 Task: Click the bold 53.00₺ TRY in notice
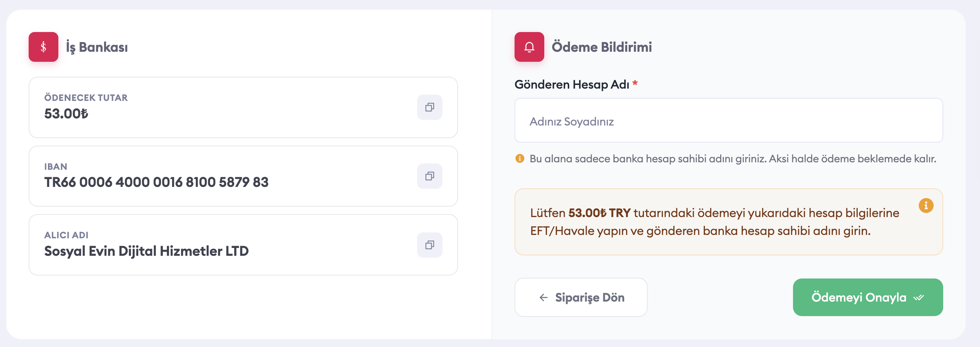coord(599,213)
